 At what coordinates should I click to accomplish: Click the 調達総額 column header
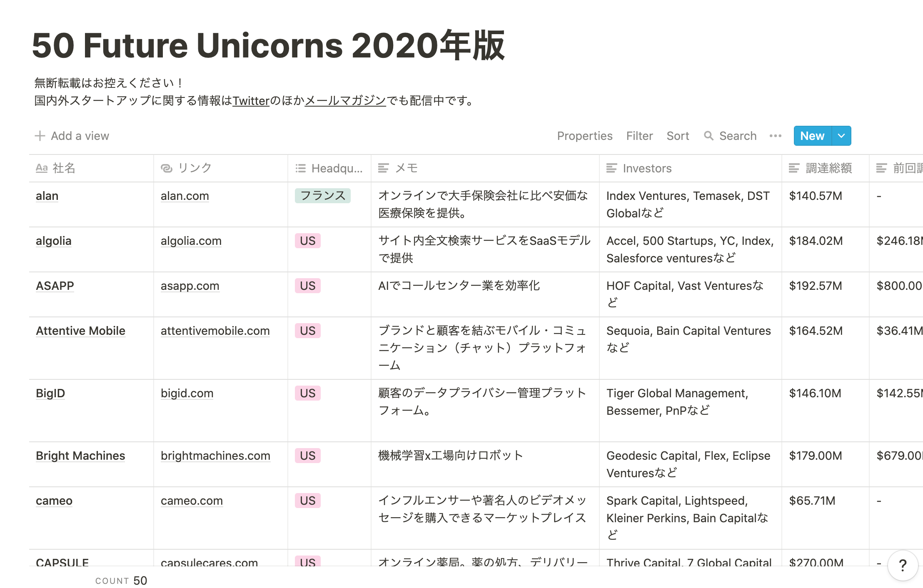(826, 168)
